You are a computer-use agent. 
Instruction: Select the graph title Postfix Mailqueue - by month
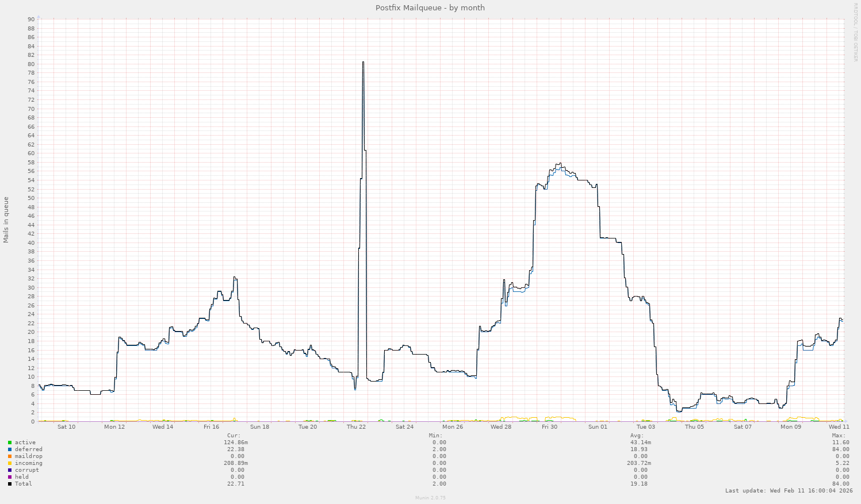pyautogui.click(x=430, y=7)
